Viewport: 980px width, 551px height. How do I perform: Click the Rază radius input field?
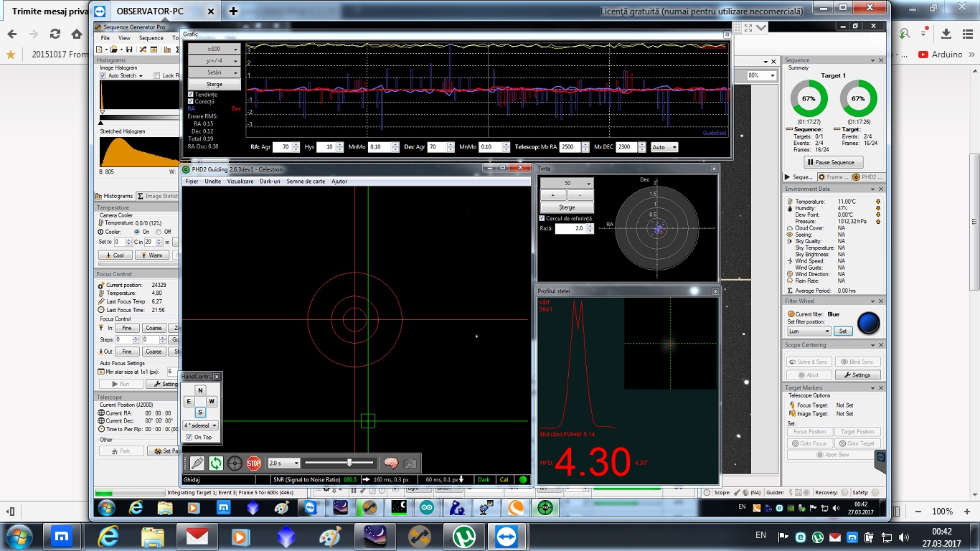tap(570, 229)
